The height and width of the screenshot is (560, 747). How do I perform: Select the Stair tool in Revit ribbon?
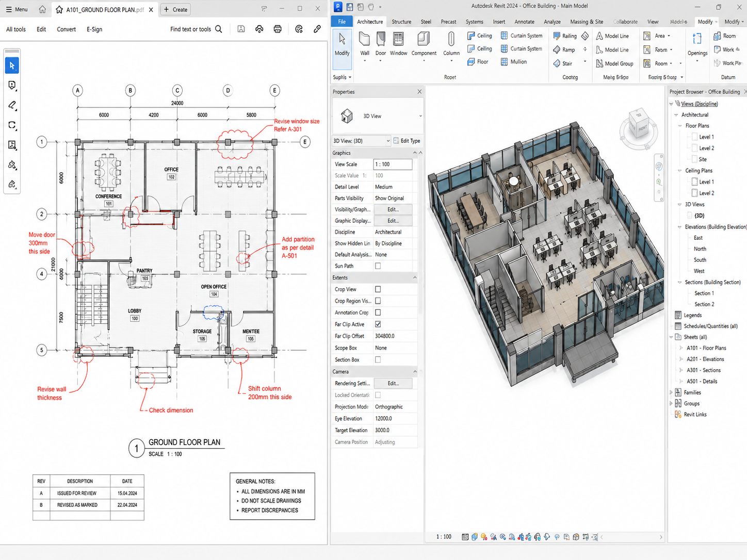point(563,64)
